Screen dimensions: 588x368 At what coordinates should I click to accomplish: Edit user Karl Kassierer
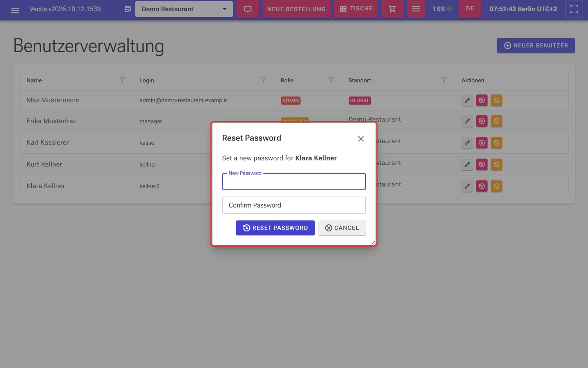pos(467,143)
